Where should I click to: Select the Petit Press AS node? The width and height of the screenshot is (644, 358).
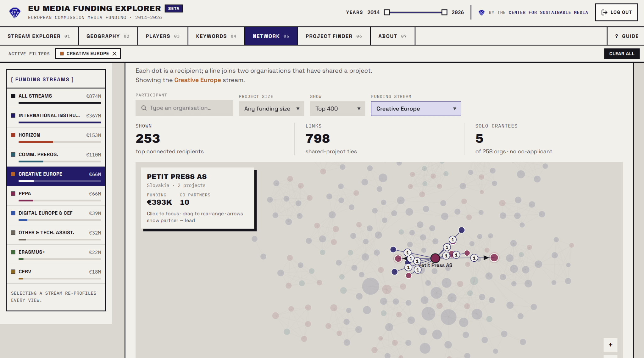(435, 258)
